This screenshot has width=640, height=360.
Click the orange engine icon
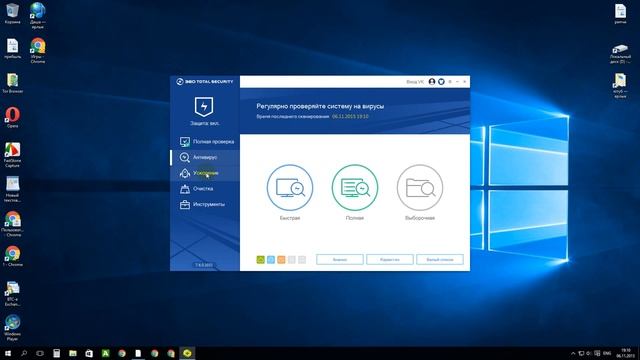coord(281,260)
